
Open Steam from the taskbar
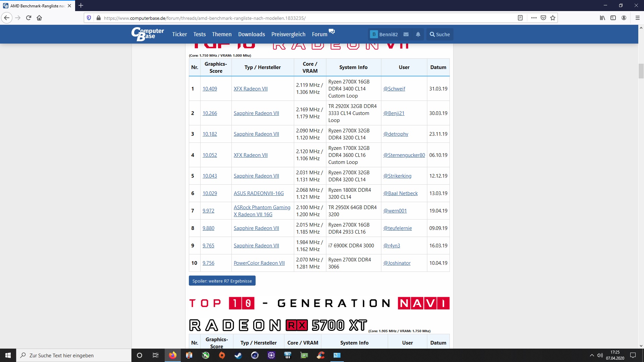tap(238, 355)
